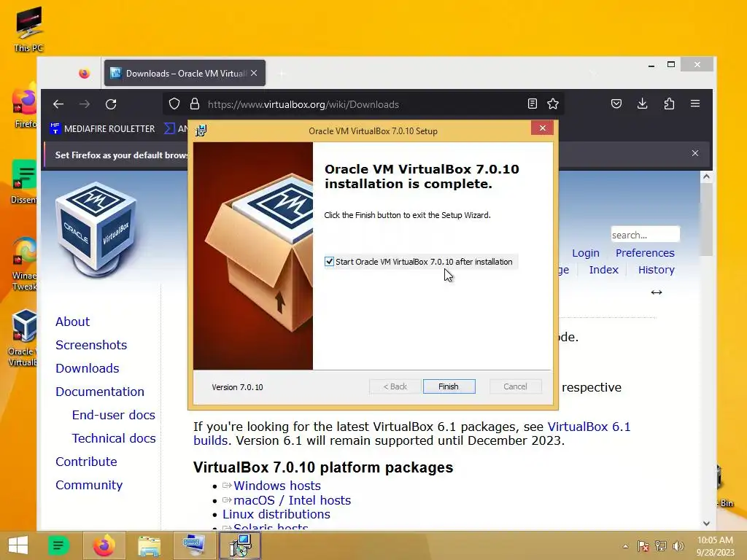Open Documentation in the site sidebar
Viewport: 747px width, 560px height.
[99, 392]
